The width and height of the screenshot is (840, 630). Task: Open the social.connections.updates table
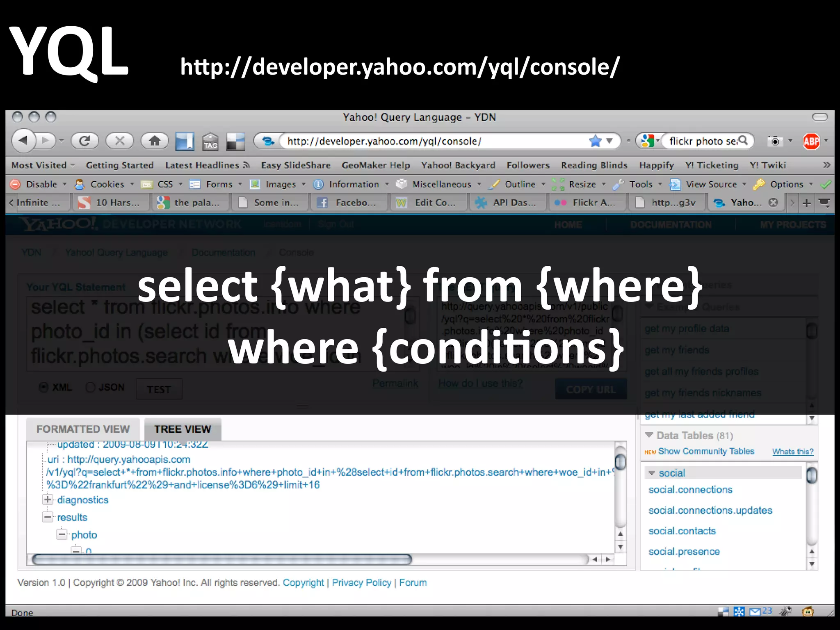[x=710, y=510]
